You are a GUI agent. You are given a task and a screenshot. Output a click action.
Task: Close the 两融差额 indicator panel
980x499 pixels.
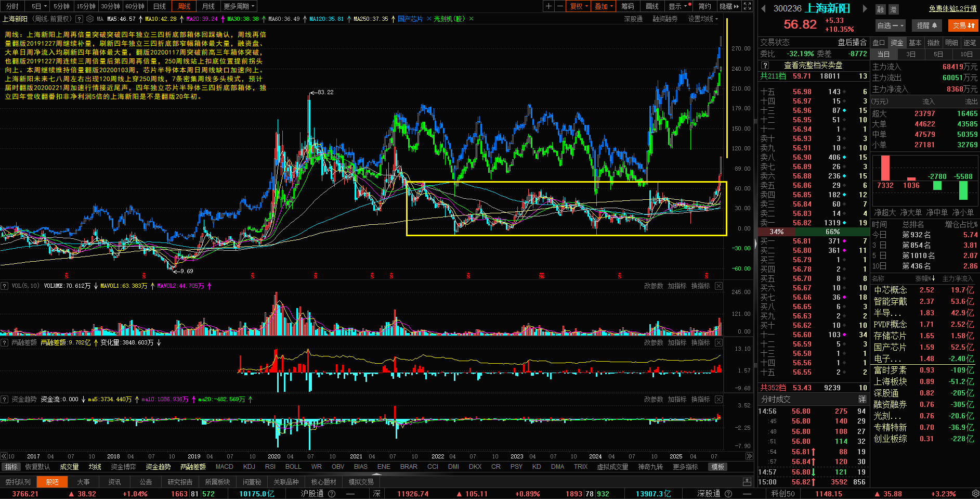[x=718, y=343]
